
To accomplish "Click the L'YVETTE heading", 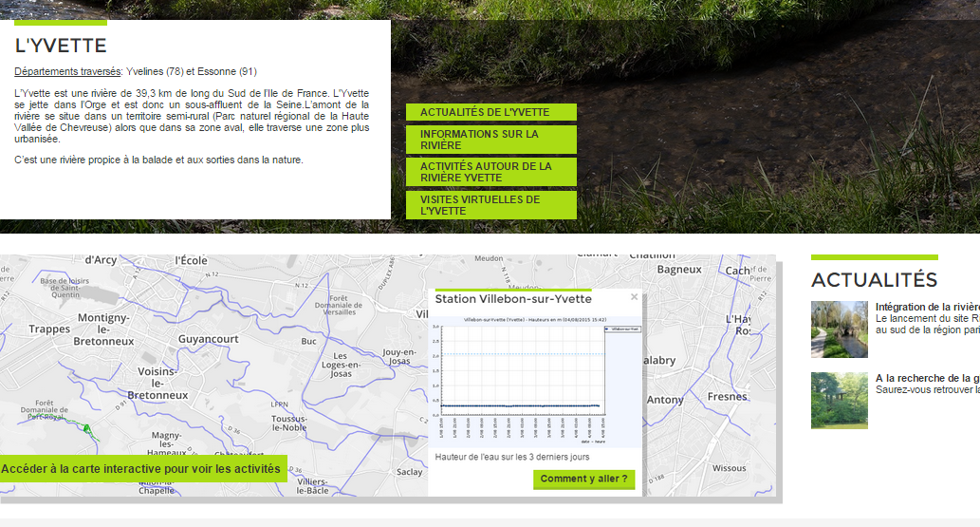I will (x=61, y=46).
